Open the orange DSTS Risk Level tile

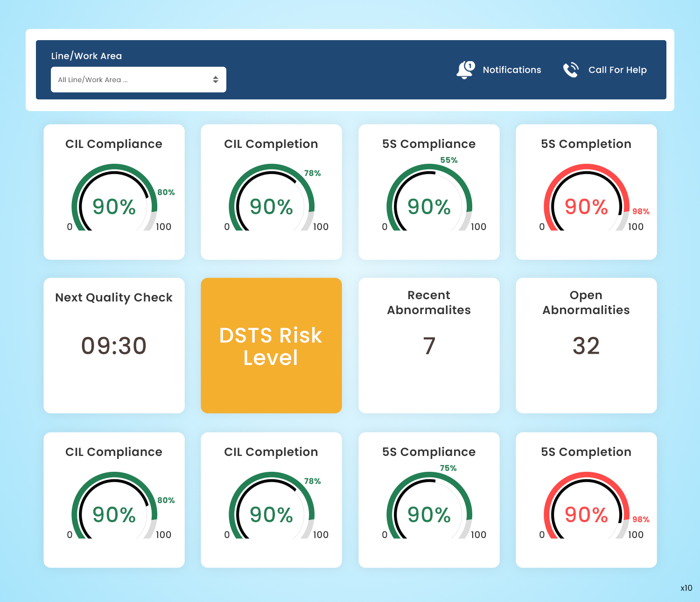(x=271, y=346)
